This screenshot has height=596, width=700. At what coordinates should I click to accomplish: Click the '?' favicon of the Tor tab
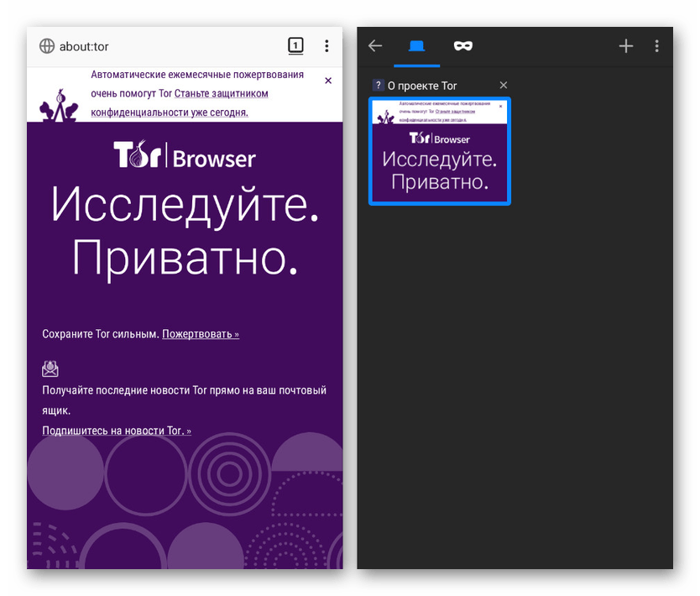[378, 85]
